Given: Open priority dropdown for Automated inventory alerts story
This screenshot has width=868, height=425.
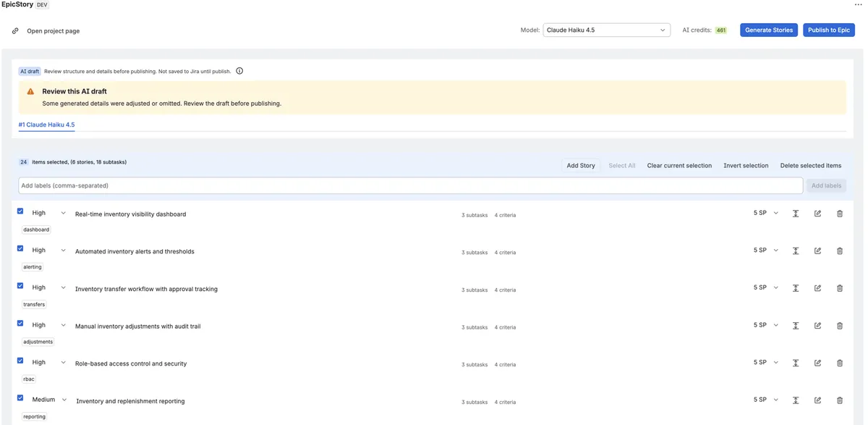Looking at the screenshot, I should 49,251.
